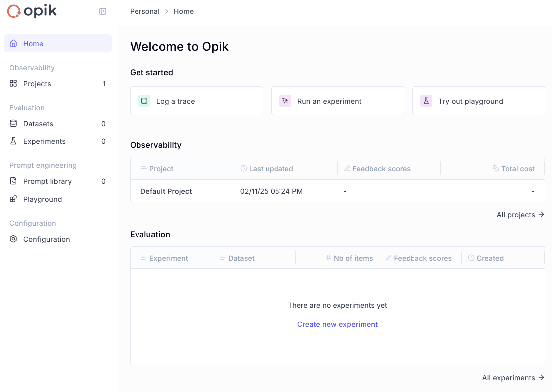Select the Experiments flask icon
Screen dimensions: 552x392
tap(13, 141)
